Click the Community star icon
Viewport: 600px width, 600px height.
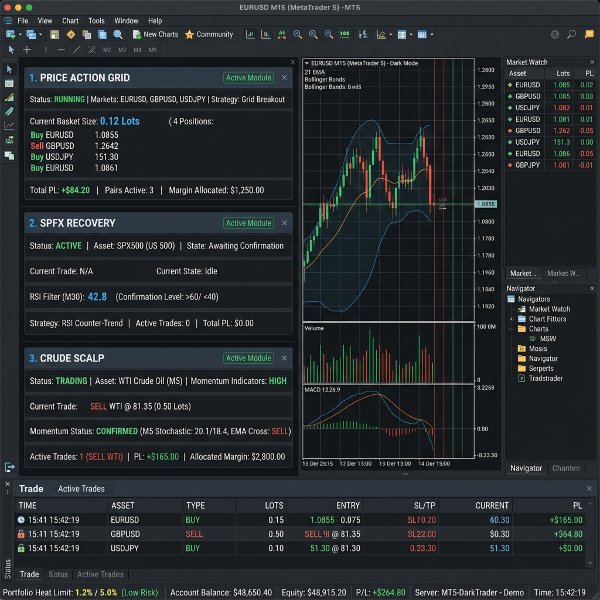pyautogui.click(x=189, y=34)
